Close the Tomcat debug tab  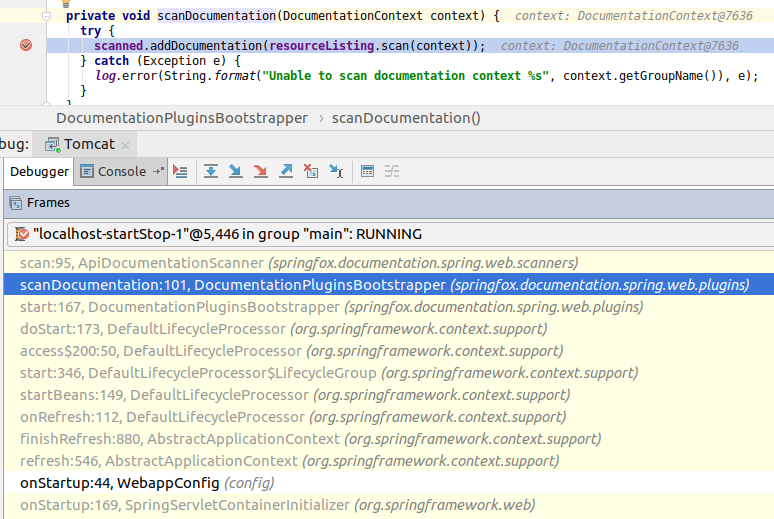tap(125, 145)
